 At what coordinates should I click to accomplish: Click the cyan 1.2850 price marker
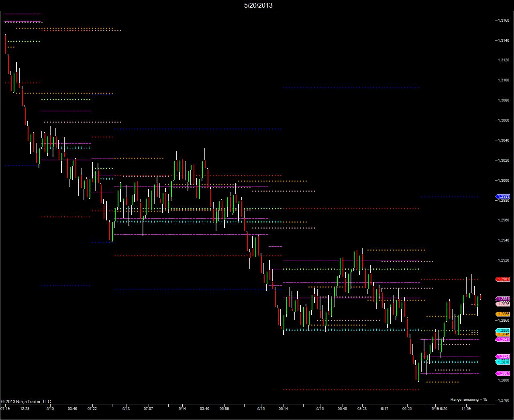pos(503,331)
